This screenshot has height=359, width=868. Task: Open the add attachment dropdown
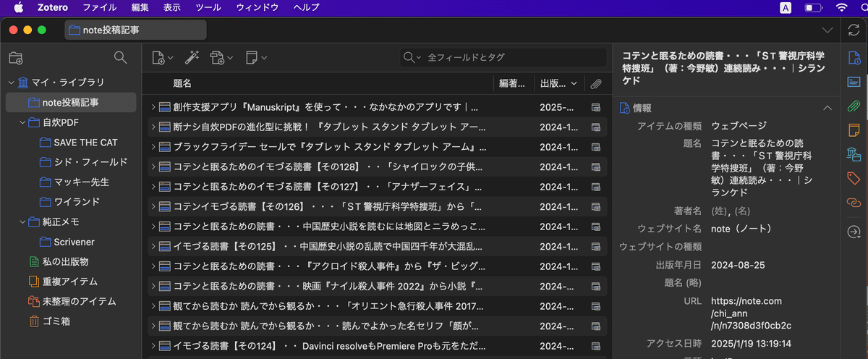click(221, 57)
